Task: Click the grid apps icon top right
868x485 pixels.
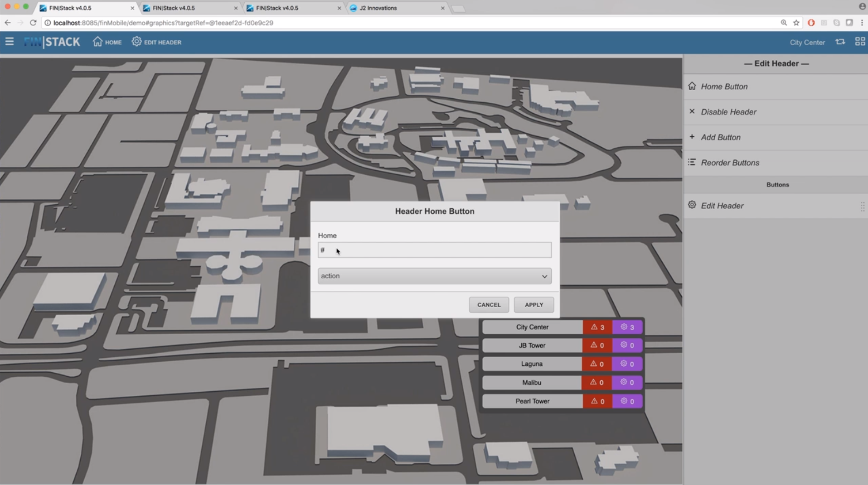Action: click(x=859, y=42)
